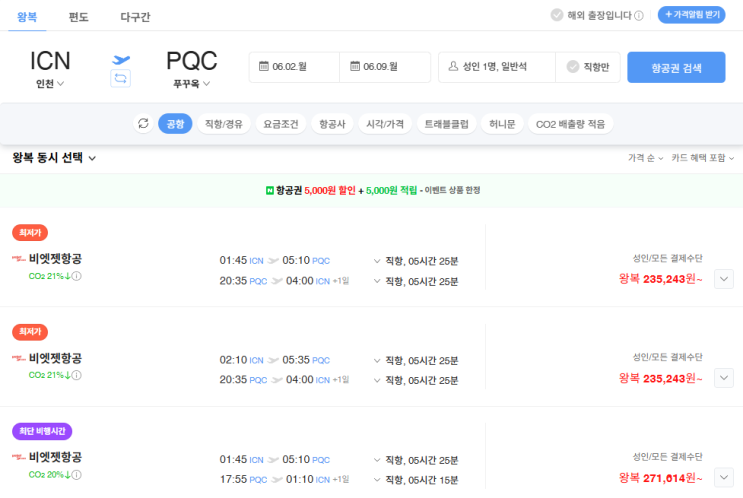The image size is (743, 498).
Task: Click the filter reset refresh icon
Action: tap(143, 124)
